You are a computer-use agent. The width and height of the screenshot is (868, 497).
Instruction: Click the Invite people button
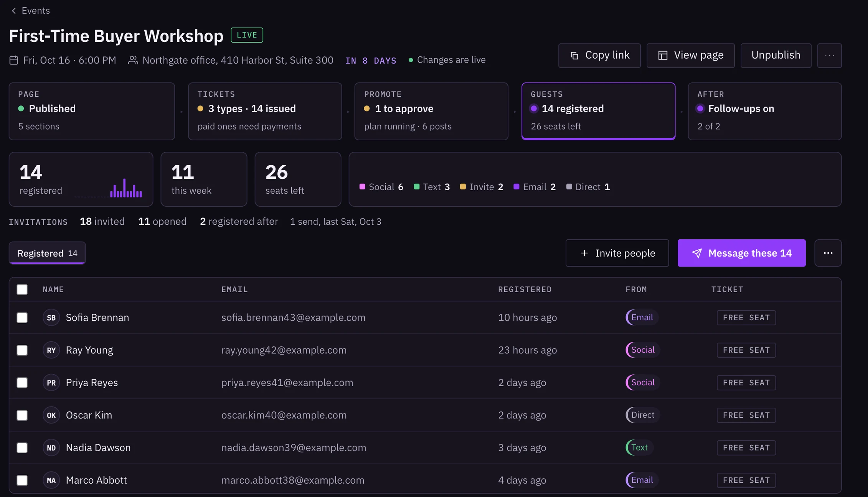(617, 253)
